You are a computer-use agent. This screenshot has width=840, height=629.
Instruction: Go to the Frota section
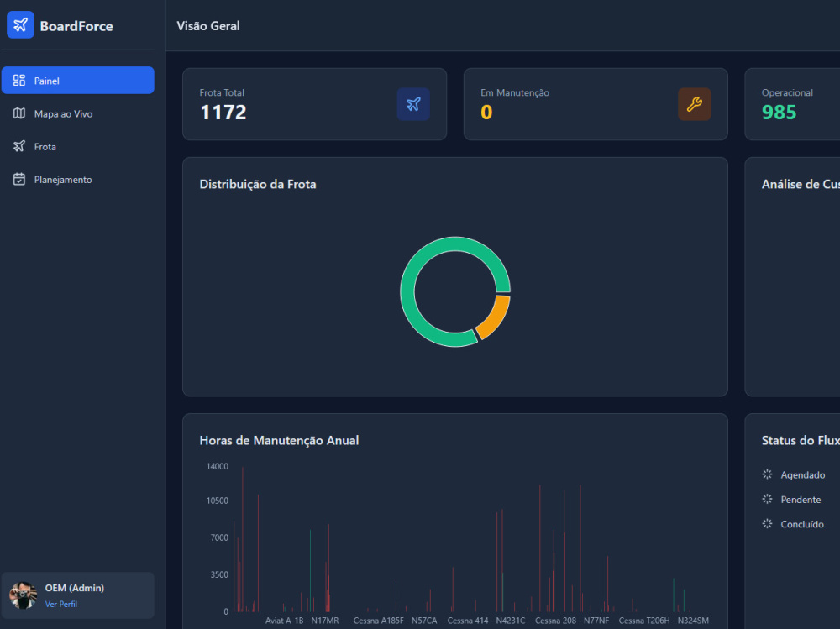pyautogui.click(x=77, y=146)
